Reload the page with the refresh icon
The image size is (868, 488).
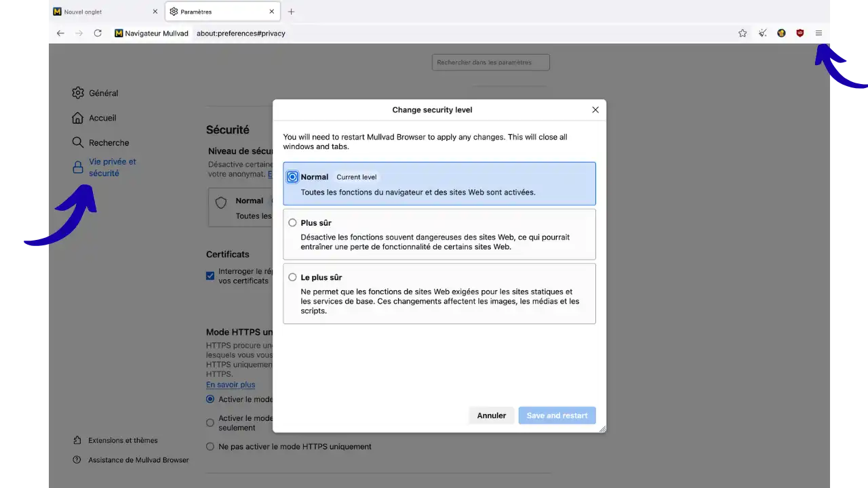pos(97,33)
